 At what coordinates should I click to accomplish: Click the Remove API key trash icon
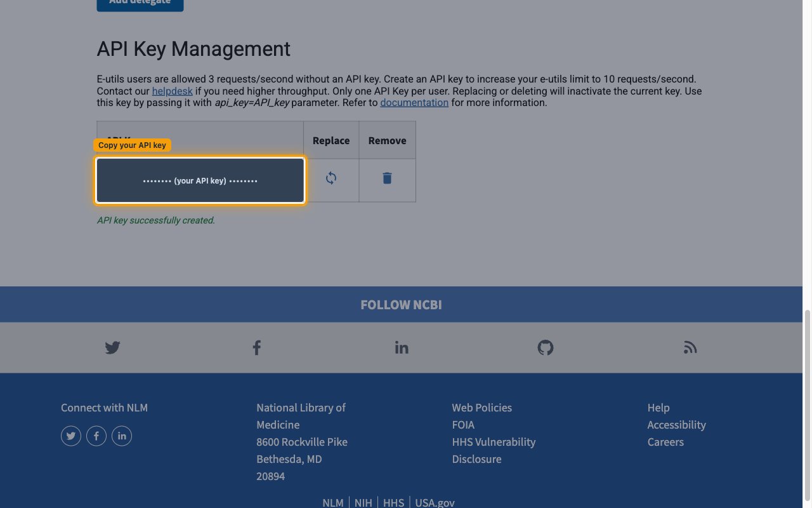[387, 178]
